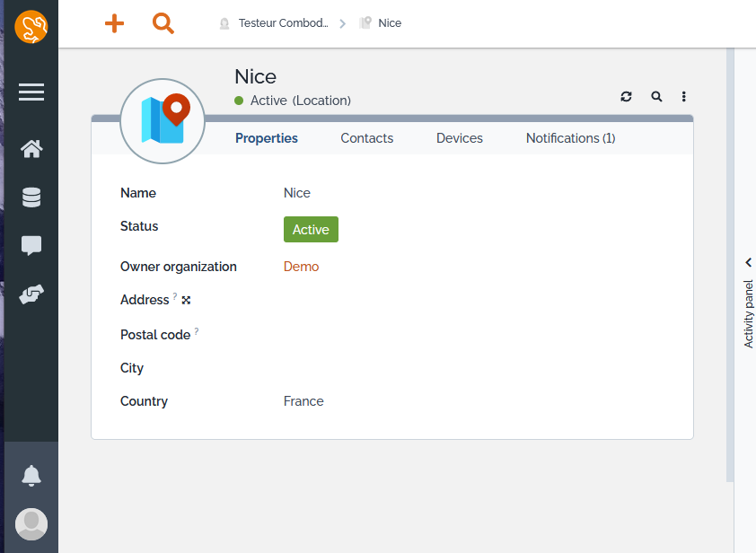Expand the Activity panel chevron

[748, 263]
